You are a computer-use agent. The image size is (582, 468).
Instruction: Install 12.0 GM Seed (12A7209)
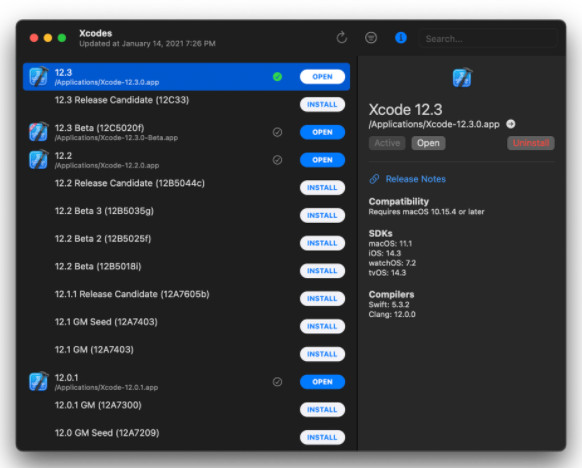click(322, 437)
